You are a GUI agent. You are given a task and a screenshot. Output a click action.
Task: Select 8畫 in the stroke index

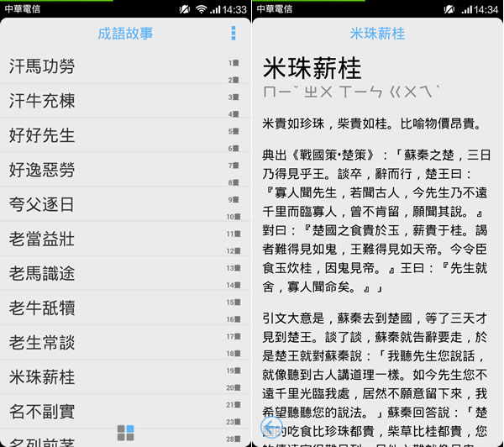pyautogui.click(x=234, y=182)
